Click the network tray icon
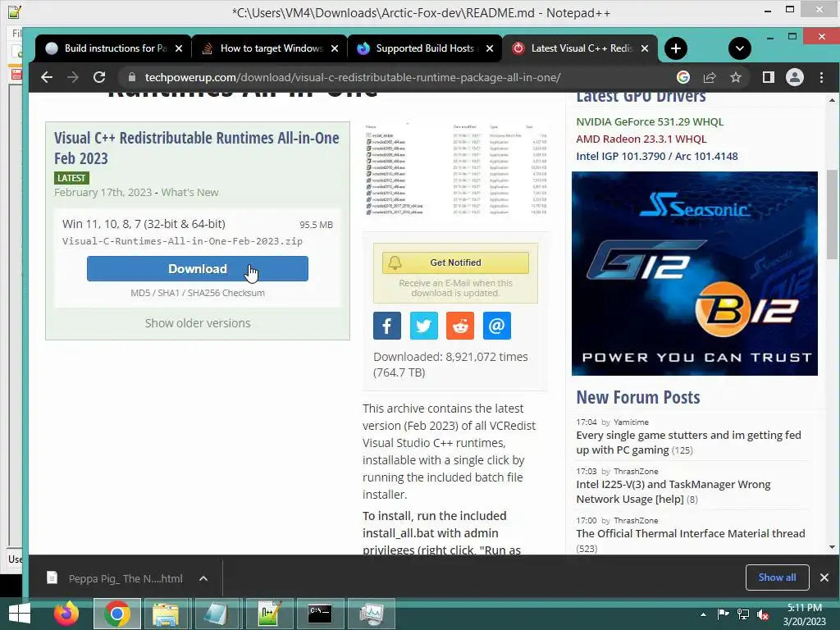The width and height of the screenshot is (840, 630). 743,614
